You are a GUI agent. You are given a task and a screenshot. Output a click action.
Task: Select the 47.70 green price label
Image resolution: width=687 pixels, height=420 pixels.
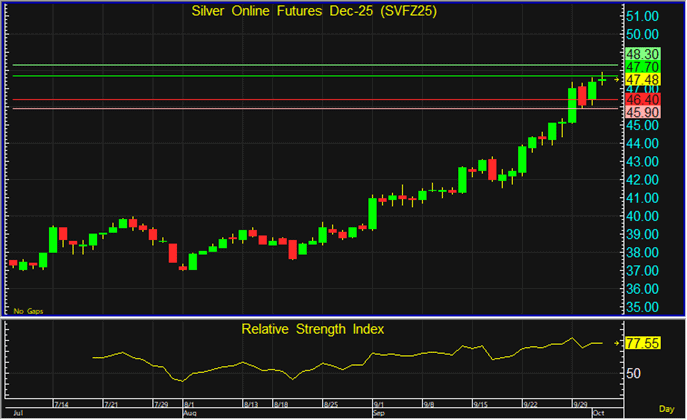(x=640, y=66)
